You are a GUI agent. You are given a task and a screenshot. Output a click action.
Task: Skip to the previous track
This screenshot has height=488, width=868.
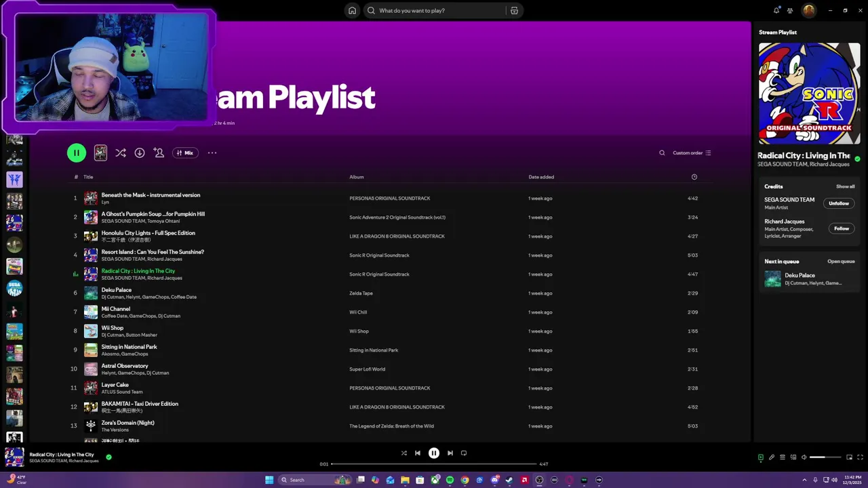tap(418, 453)
